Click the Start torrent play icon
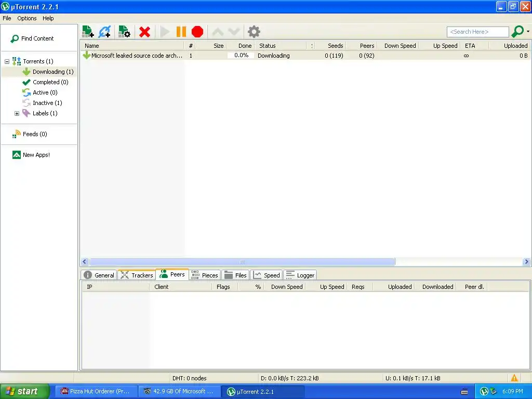Viewport: 532px width, 399px height. (165, 32)
